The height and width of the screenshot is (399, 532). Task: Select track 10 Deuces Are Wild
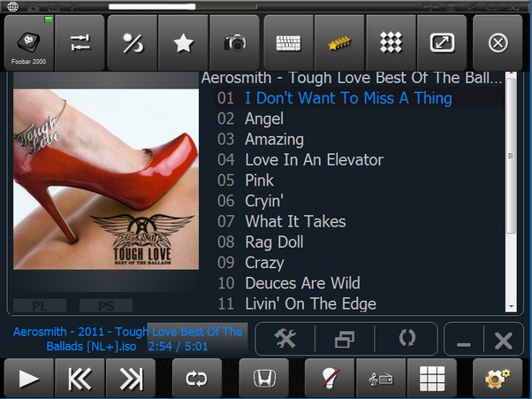[360, 283]
